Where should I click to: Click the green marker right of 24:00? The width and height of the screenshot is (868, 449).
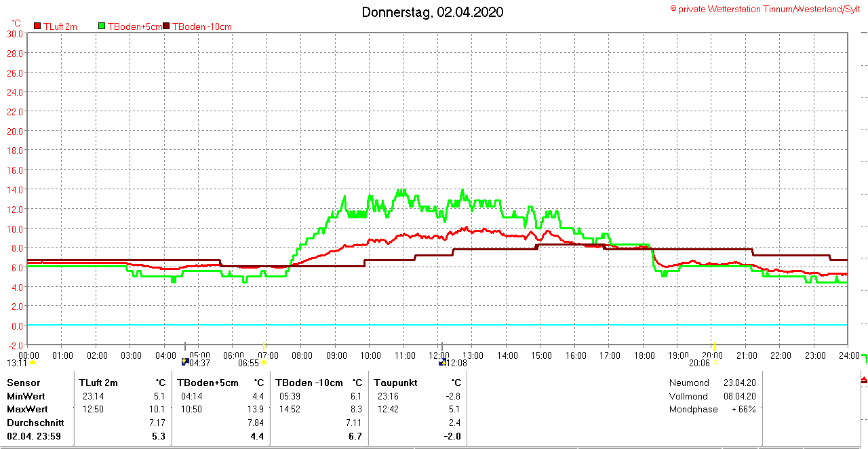864,357
